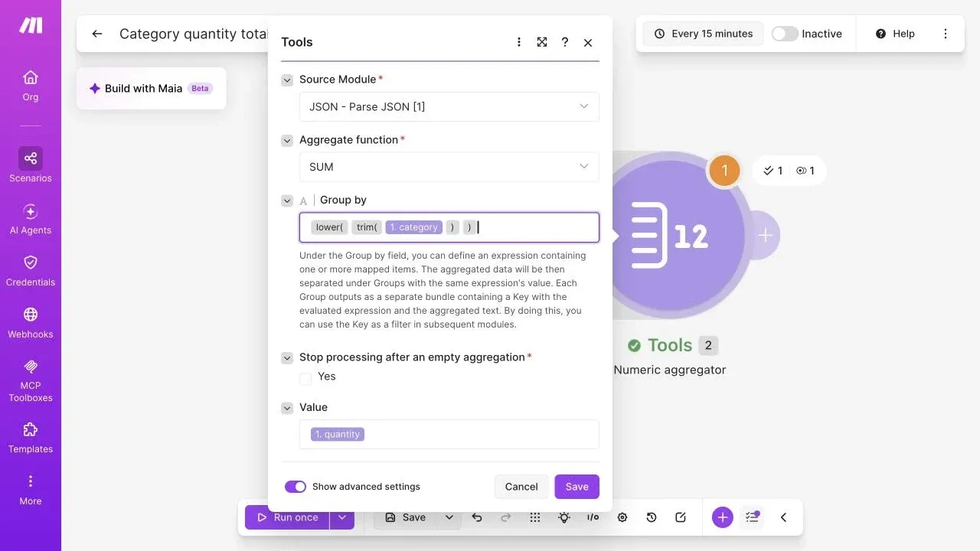The height and width of the screenshot is (551, 980).
Task: Check the Yes checkbox for empty aggregation
Action: click(x=305, y=377)
